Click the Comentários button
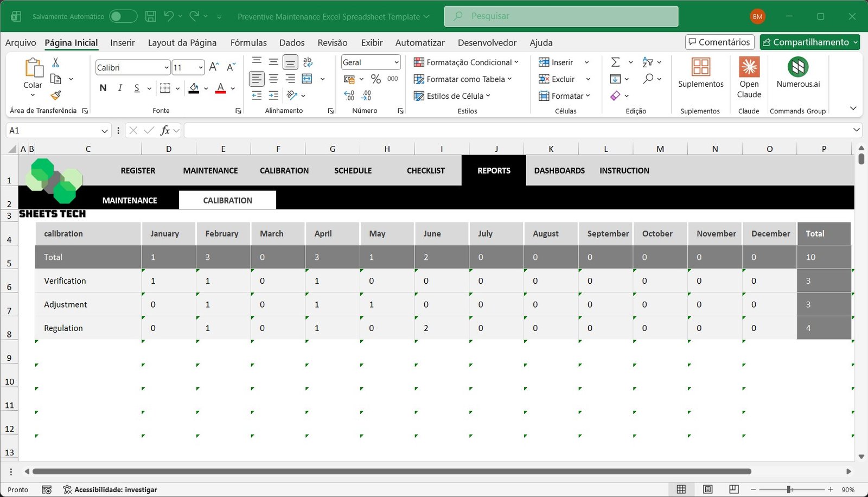The height and width of the screenshot is (497, 868). [719, 42]
